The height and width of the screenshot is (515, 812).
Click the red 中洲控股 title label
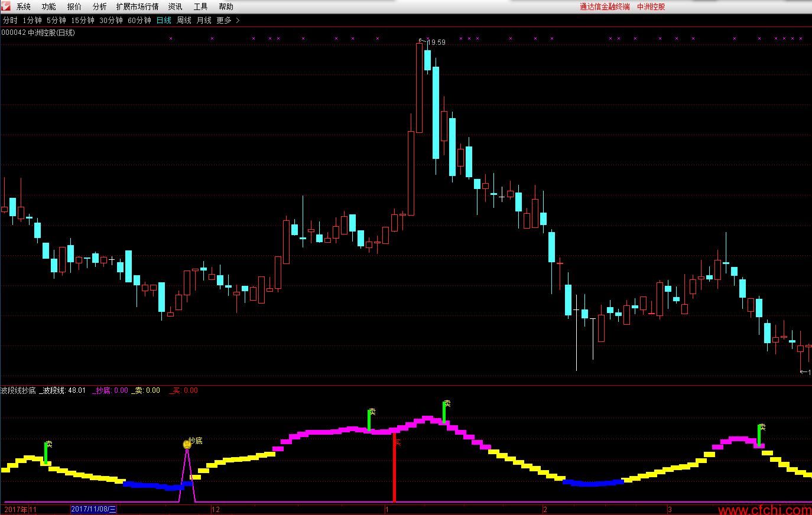pyautogui.click(x=651, y=6)
